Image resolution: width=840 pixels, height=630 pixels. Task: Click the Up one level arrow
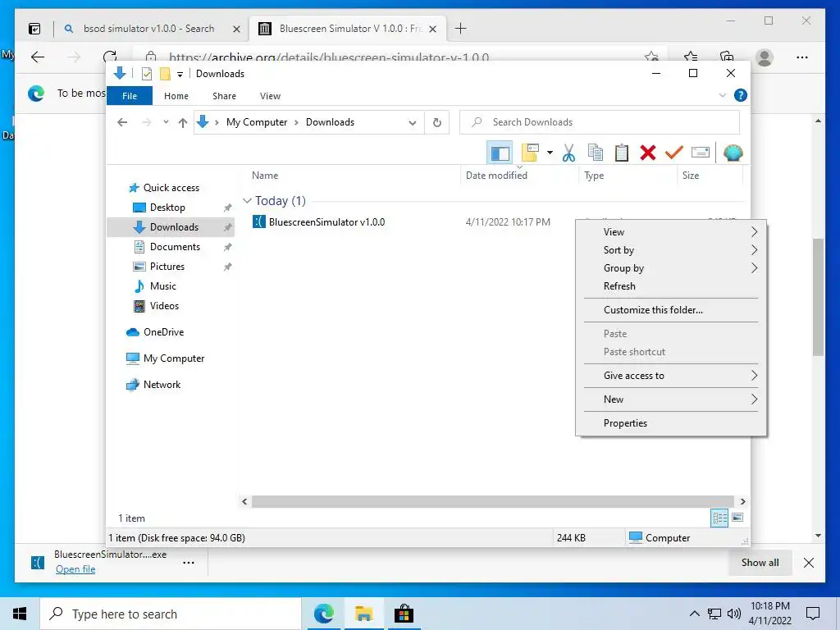pyautogui.click(x=183, y=123)
